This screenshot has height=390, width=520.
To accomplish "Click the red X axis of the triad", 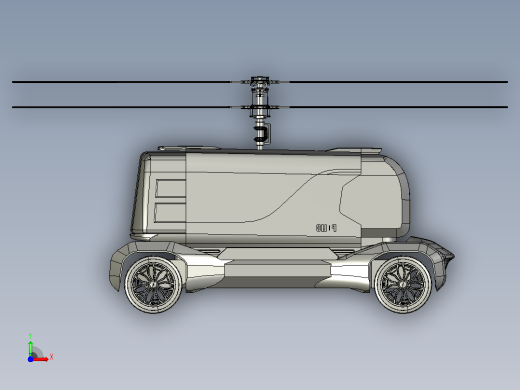I will tap(41, 359).
